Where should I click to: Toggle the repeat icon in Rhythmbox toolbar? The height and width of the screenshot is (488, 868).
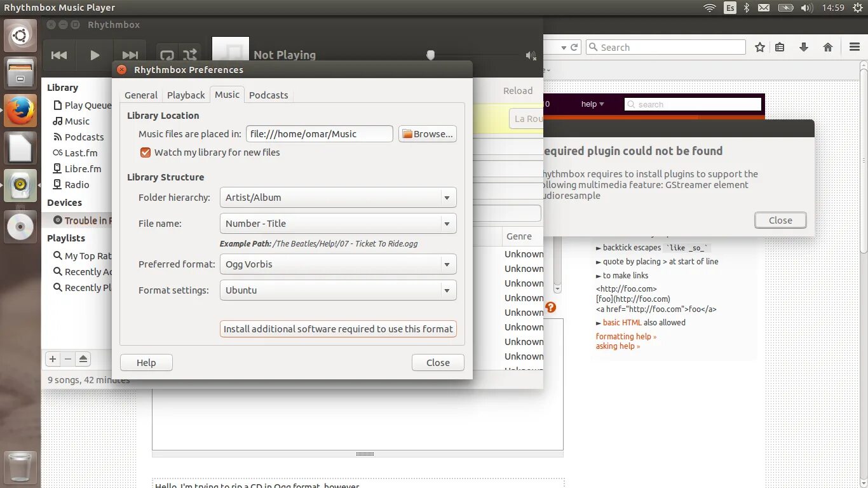point(167,55)
